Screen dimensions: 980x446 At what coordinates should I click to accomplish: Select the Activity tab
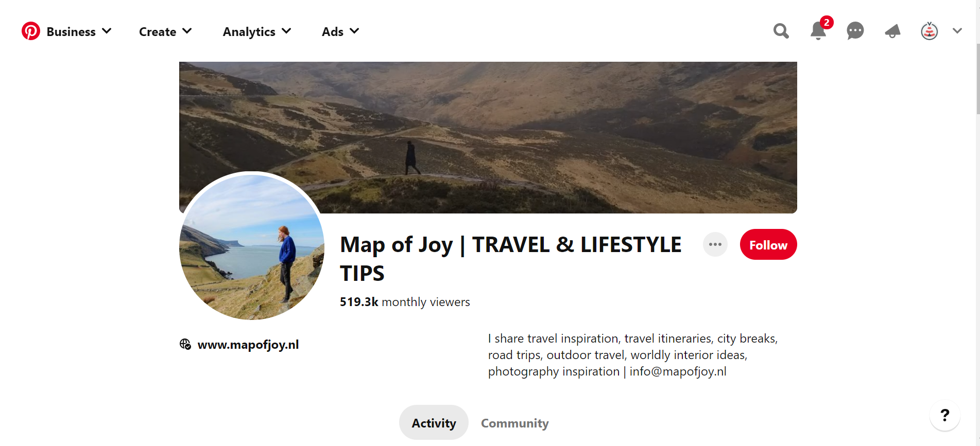tap(434, 423)
